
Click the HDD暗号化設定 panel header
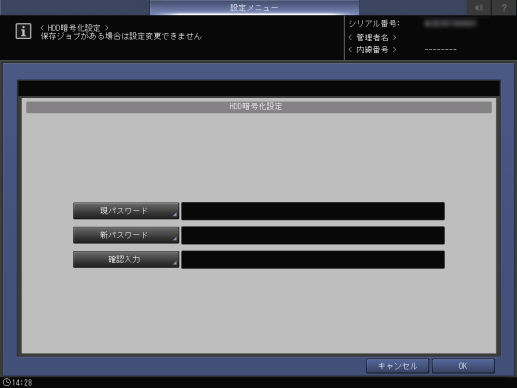(259, 107)
